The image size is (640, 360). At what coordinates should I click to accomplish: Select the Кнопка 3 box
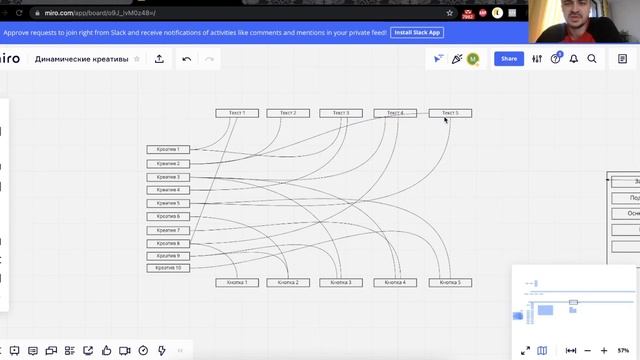click(x=341, y=282)
